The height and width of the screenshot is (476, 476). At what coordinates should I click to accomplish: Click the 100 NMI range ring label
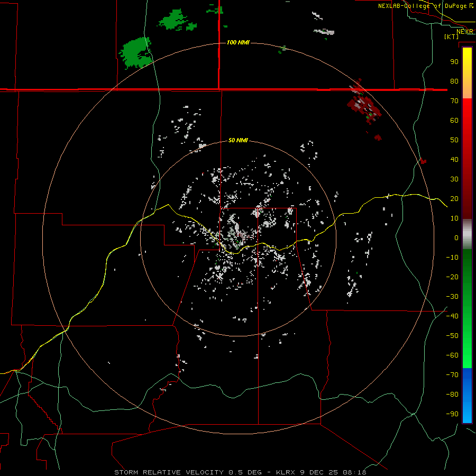238,42
